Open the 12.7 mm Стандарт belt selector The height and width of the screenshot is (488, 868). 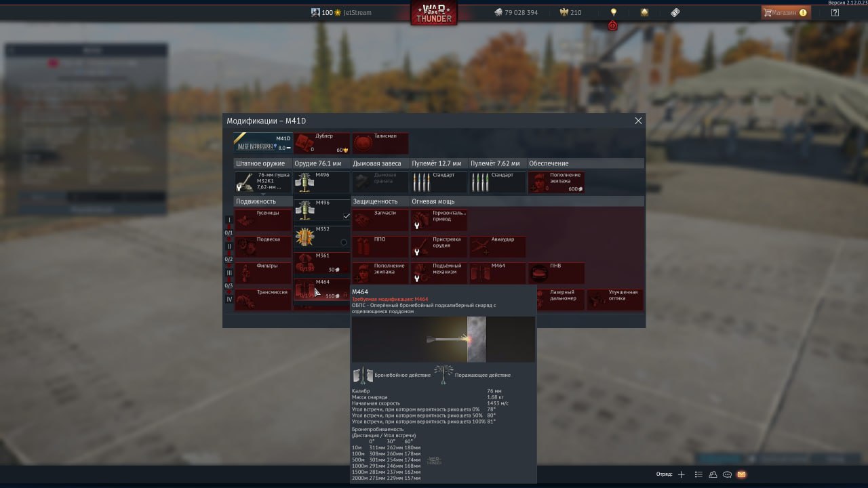coord(439,182)
